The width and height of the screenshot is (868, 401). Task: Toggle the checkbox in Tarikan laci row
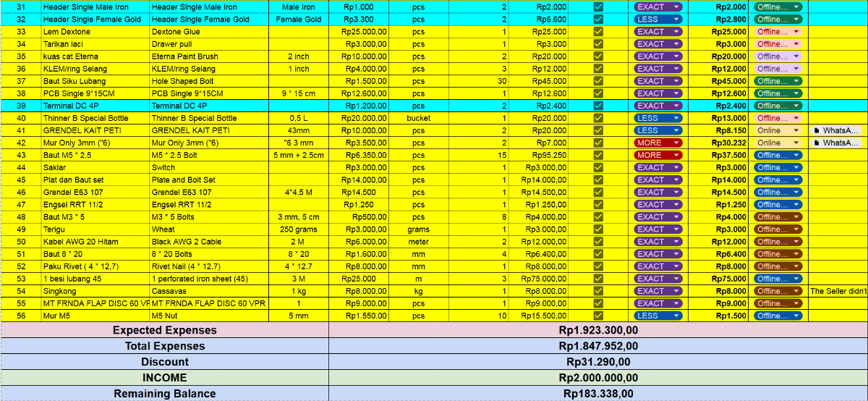598,44
